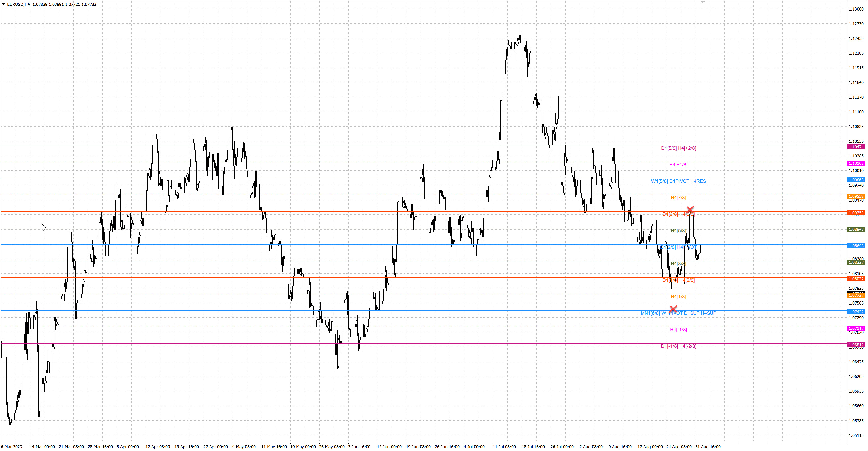The image size is (868, 451).
Task: Select the D1[5/8] H4[+2/8] level label
Action: coord(678,148)
